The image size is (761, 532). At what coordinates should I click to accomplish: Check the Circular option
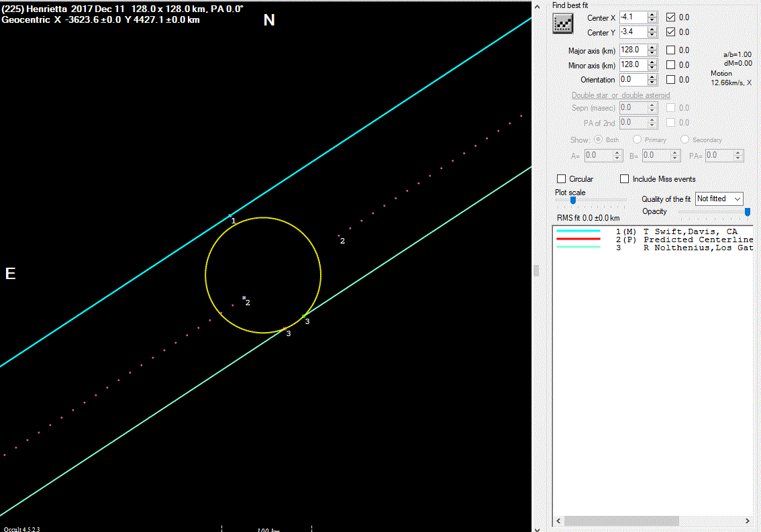[x=562, y=178]
